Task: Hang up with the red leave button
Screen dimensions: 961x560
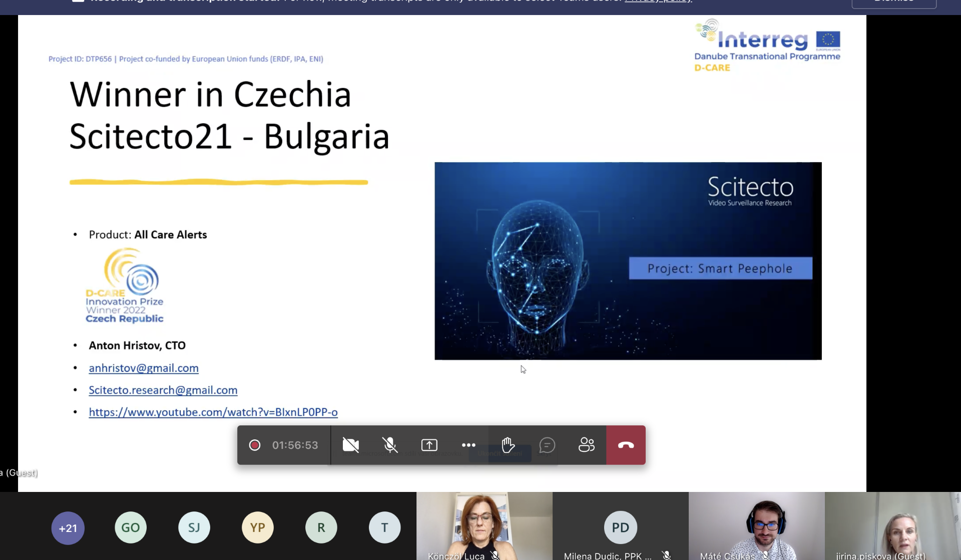Action: click(x=626, y=445)
